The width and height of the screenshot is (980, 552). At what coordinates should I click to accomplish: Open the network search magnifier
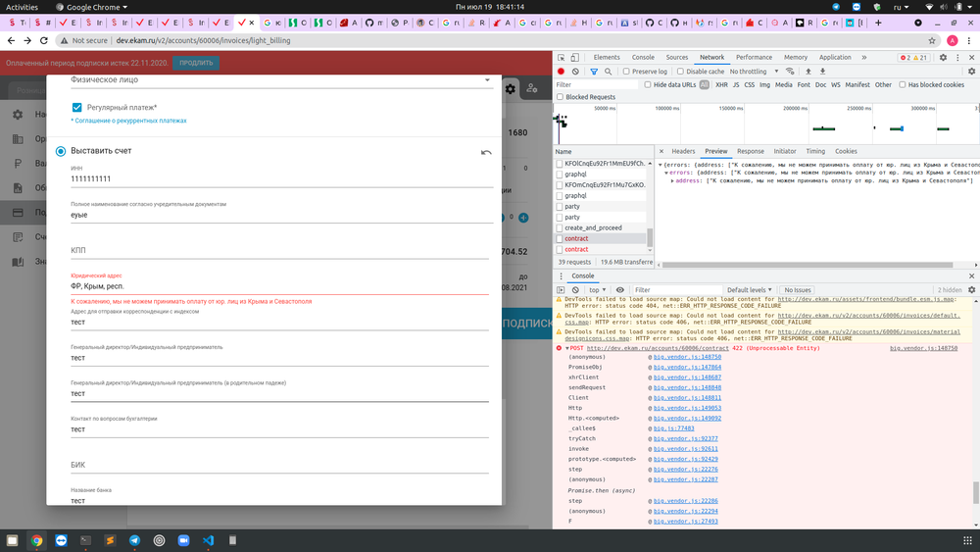click(610, 72)
